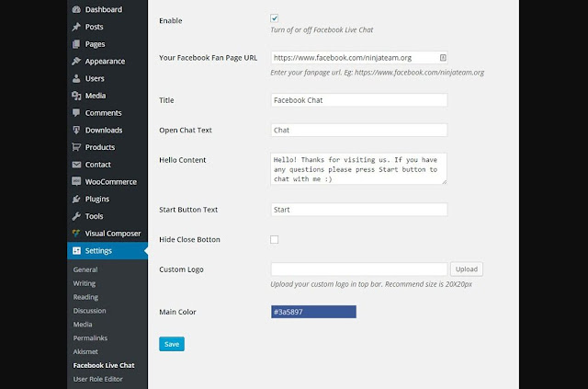Open Users menu label
588x389 pixels.
[95, 78]
